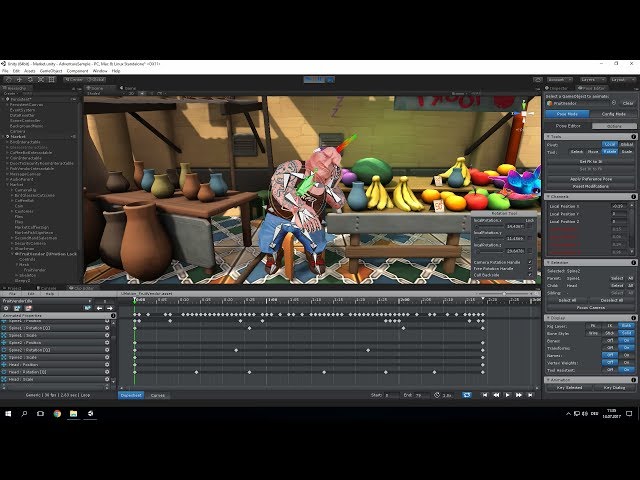Collapse the Display section
640x480 pixels.
[548, 318]
